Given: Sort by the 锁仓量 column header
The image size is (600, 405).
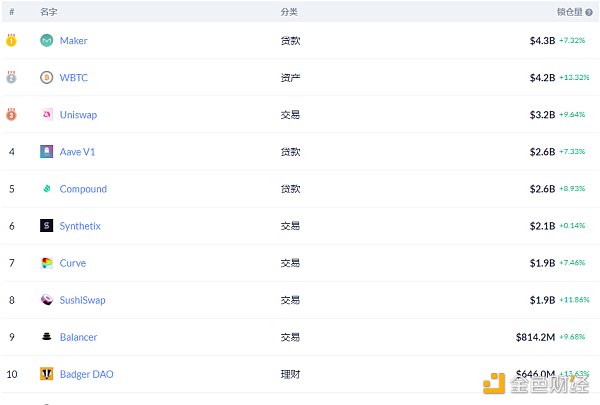Looking at the screenshot, I should (x=570, y=12).
